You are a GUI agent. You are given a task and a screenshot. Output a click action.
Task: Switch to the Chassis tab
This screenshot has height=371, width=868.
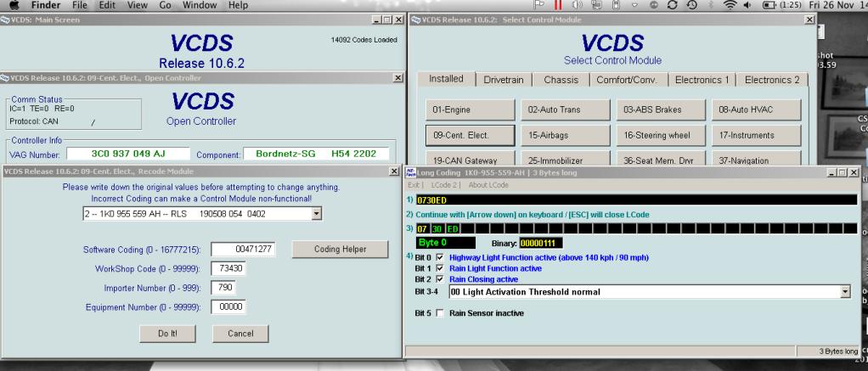point(561,80)
